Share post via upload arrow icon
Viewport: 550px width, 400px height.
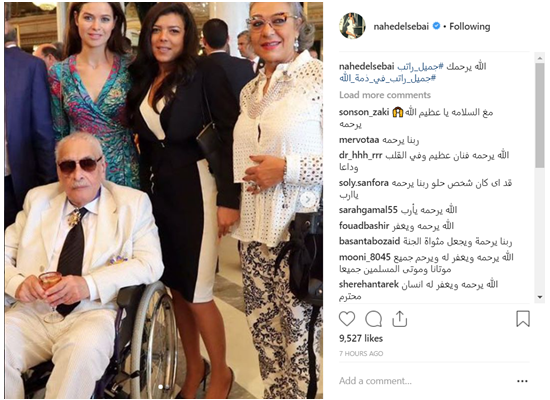click(399, 319)
